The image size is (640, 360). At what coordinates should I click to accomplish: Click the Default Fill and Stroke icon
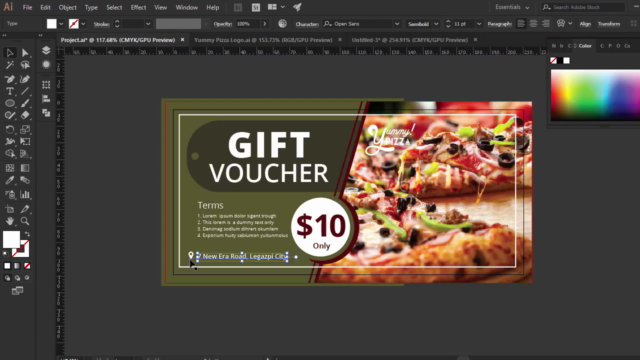tap(6, 254)
